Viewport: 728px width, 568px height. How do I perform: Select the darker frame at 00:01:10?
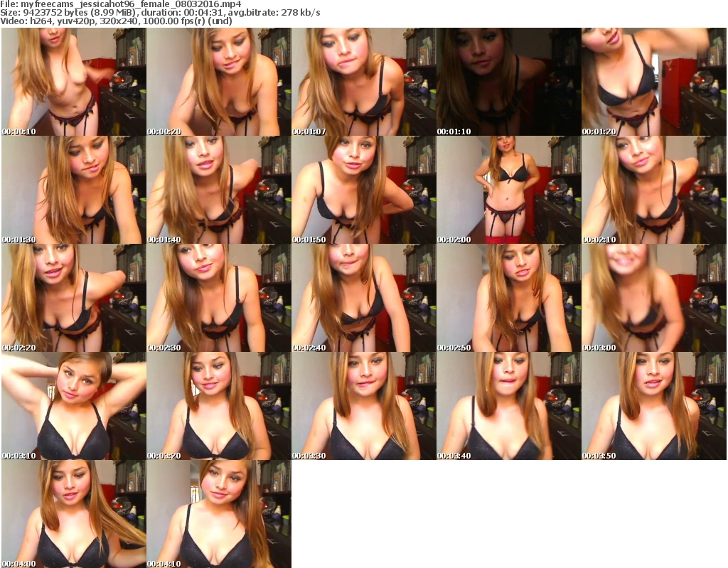(x=508, y=82)
